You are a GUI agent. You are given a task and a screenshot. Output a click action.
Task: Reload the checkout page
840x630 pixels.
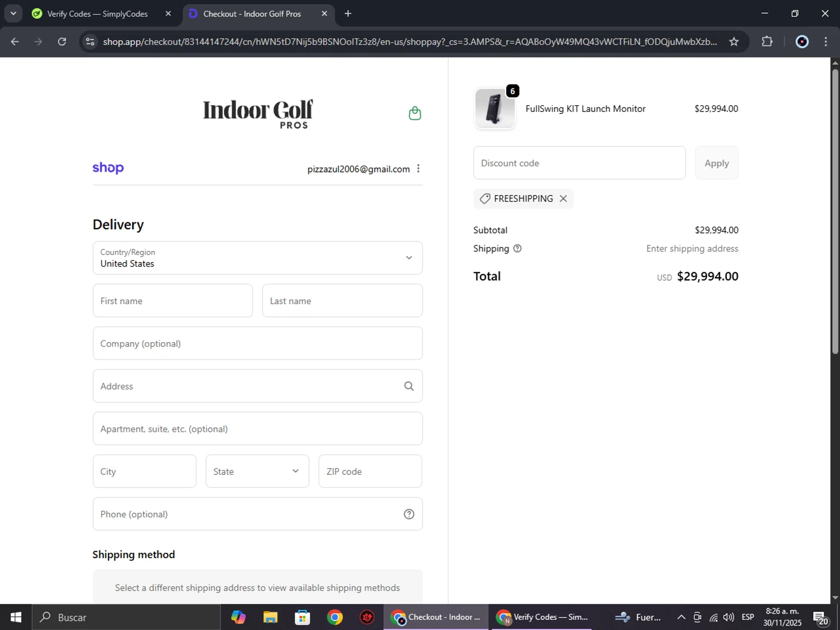click(x=62, y=41)
